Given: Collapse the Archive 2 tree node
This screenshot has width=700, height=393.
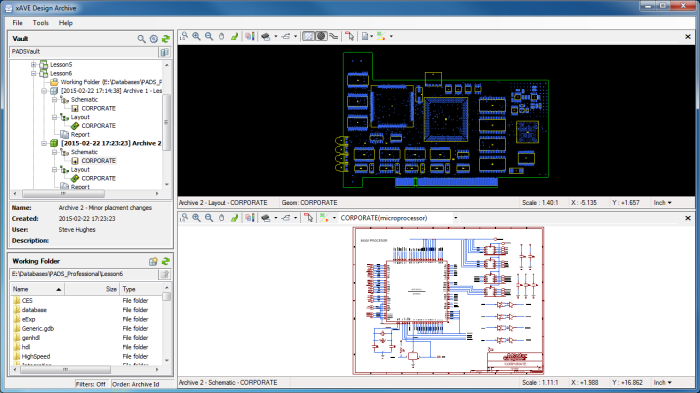Looking at the screenshot, I should click(44, 143).
